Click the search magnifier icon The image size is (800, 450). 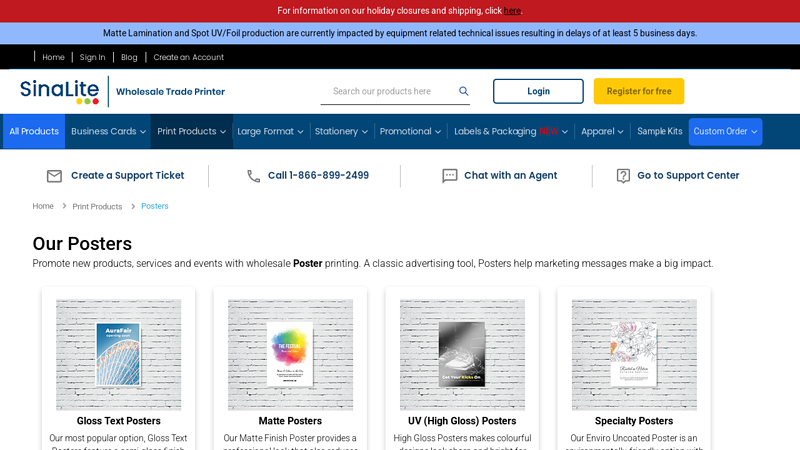tap(463, 91)
